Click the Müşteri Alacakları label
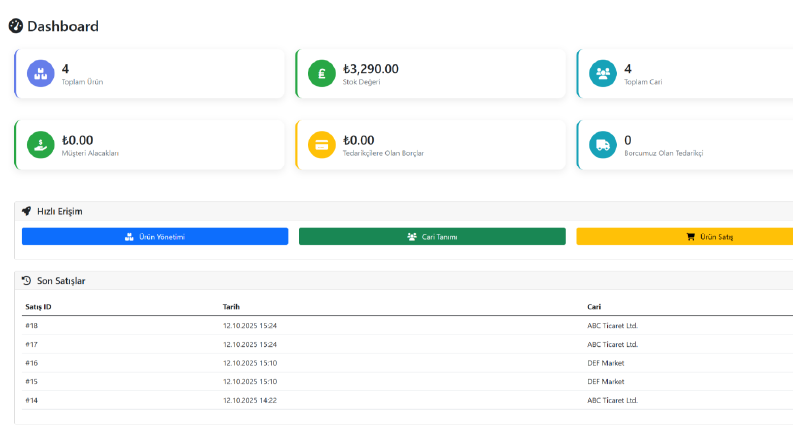The height and width of the screenshot is (446, 793). point(90,153)
